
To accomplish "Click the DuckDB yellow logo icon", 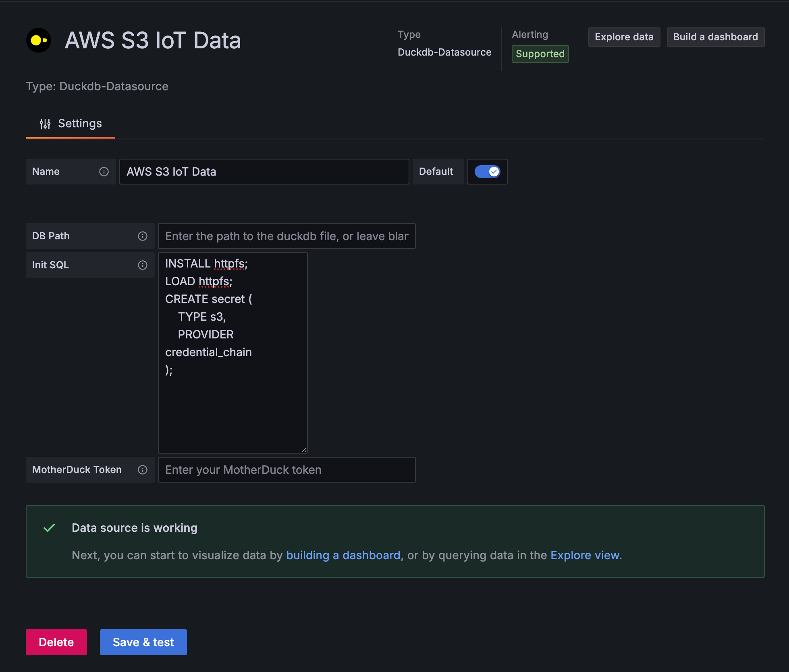I will (x=39, y=40).
